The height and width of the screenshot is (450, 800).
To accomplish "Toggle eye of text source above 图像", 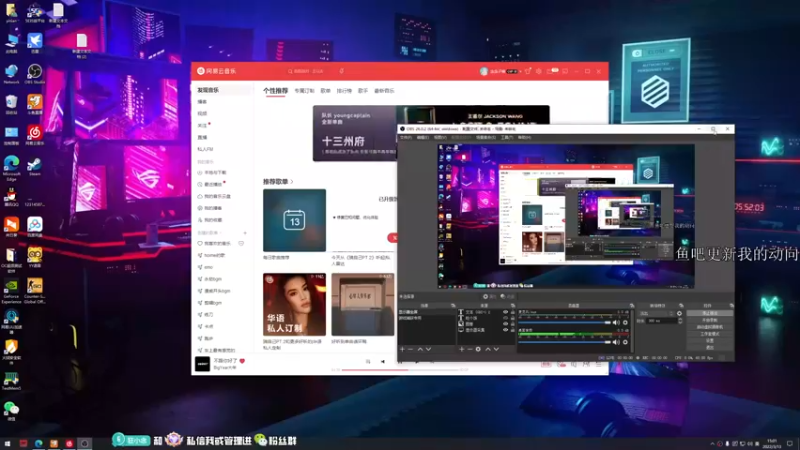I will [505, 318].
